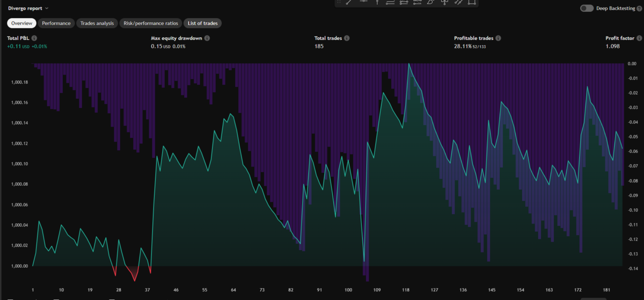Switch to the Overview tab
This screenshot has height=300, width=644.
[x=22, y=24]
